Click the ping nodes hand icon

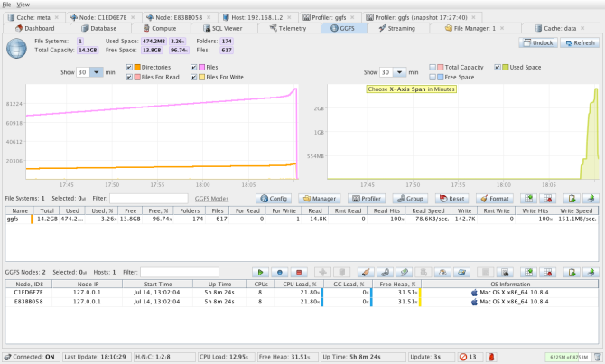tap(367, 272)
